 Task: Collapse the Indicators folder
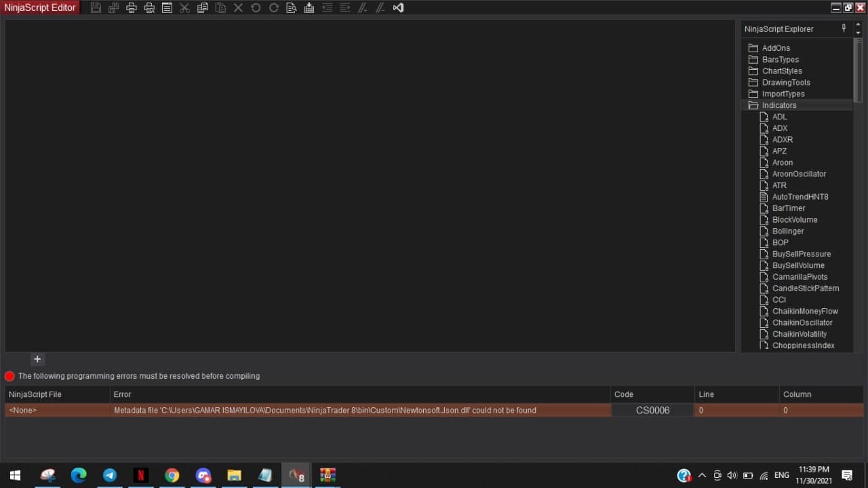tap(772, 105)
